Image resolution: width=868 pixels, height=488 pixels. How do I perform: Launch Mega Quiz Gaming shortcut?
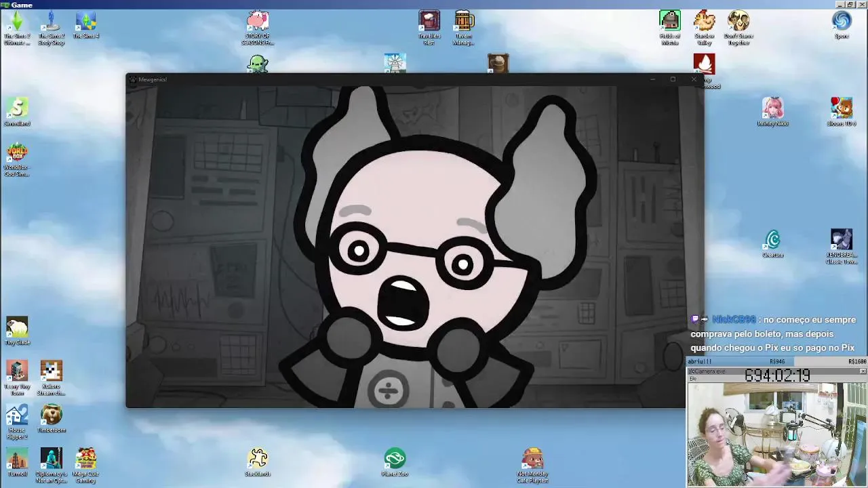pos(85,466)
